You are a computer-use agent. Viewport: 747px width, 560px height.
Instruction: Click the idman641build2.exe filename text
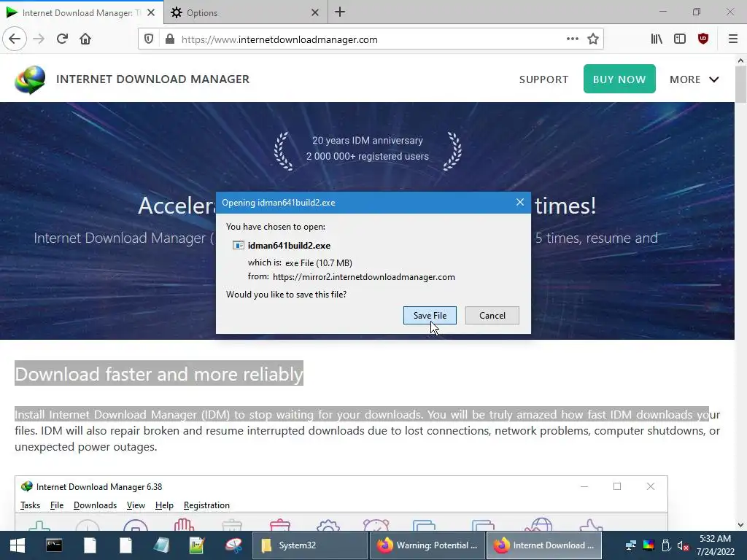pos(289,245)
